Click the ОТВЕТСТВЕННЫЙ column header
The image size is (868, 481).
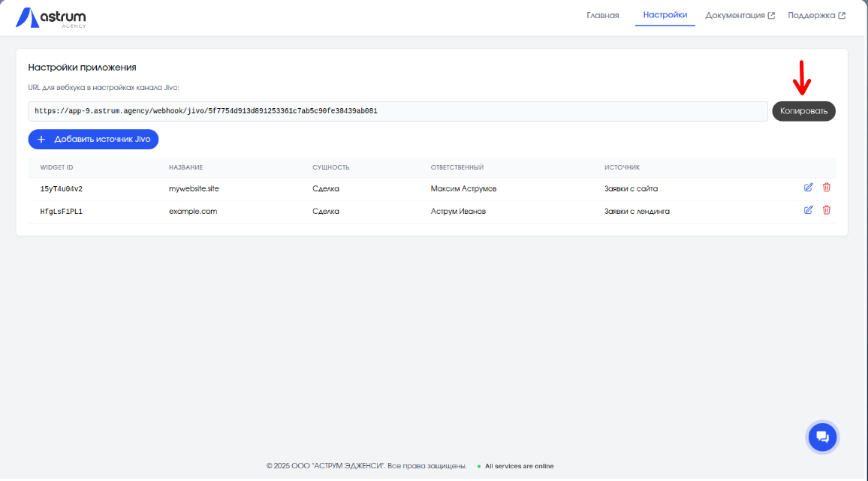457,167
